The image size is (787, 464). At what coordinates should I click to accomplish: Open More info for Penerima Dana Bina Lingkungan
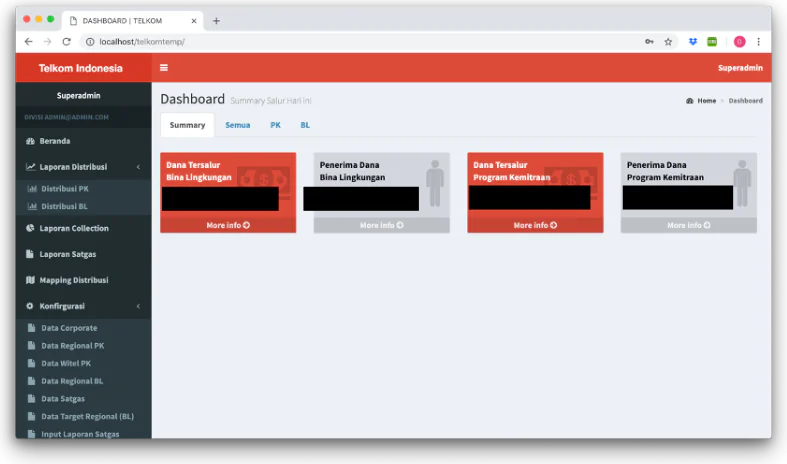click(x=381, y=225)
